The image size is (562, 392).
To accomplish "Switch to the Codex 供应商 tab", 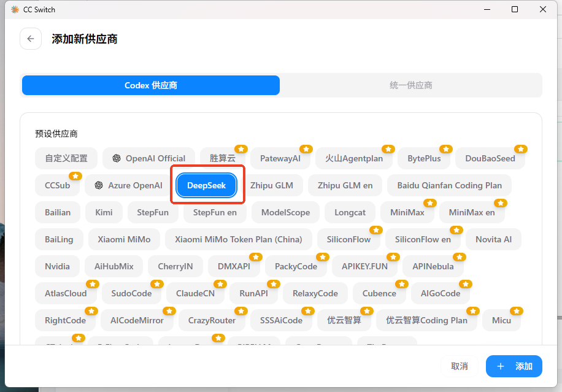I will (151, 85).
